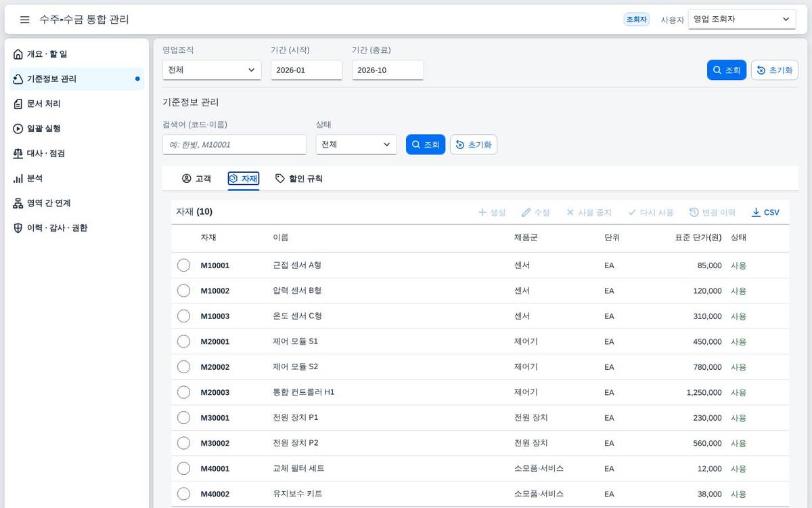Select the radio button for M40001
Image resolution: width=812 pixels, height=508 pixels.
click(183, 468)
